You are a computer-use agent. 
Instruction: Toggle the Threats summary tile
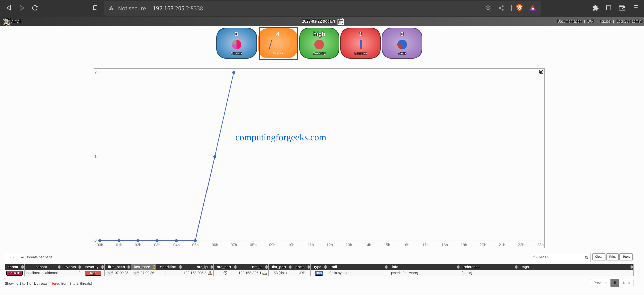[x=236, y=43]
